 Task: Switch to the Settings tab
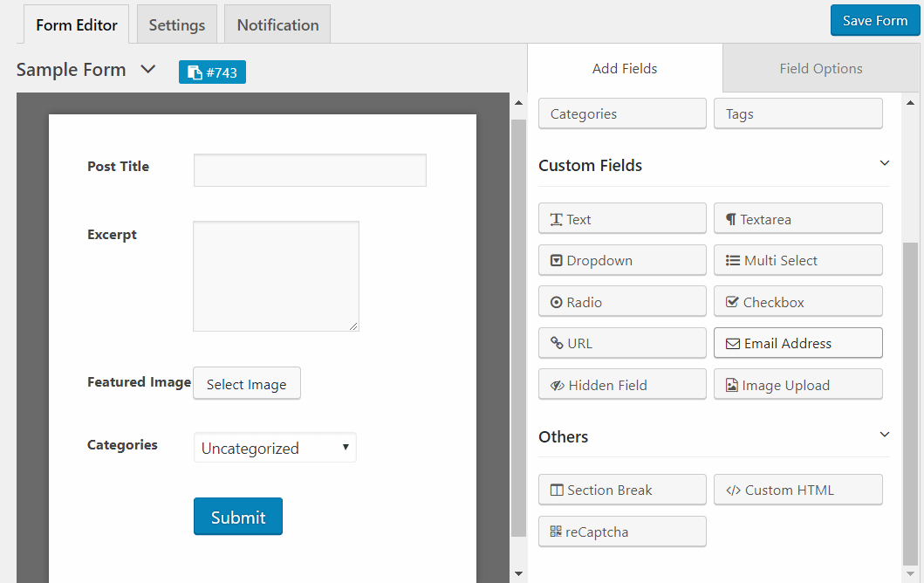click(x=176, y=24)
